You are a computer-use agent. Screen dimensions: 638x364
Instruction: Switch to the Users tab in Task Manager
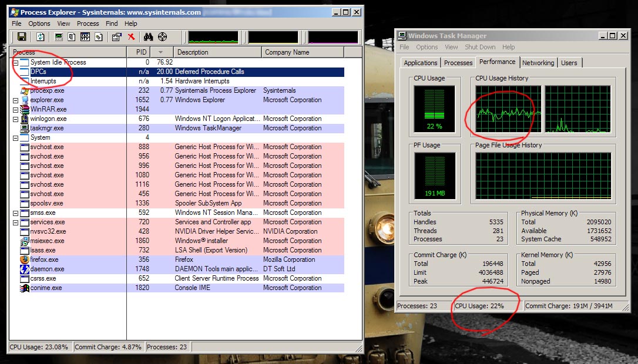coord(569,63)
